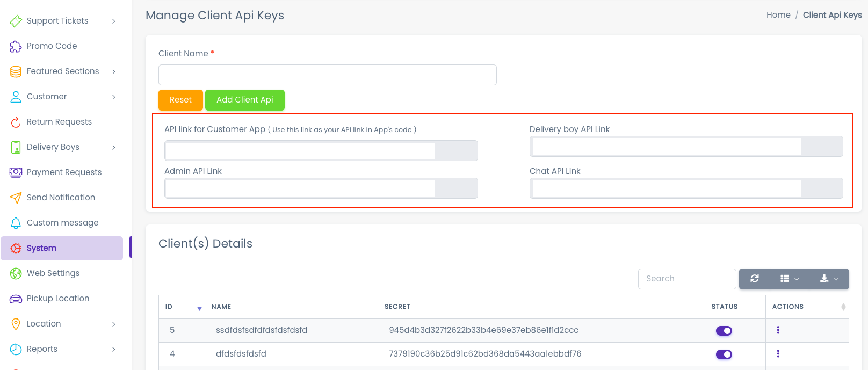This screenshot has width=868, height=370.
Task: Click the Promo Code puzzle icon
Action: point(16,46)
